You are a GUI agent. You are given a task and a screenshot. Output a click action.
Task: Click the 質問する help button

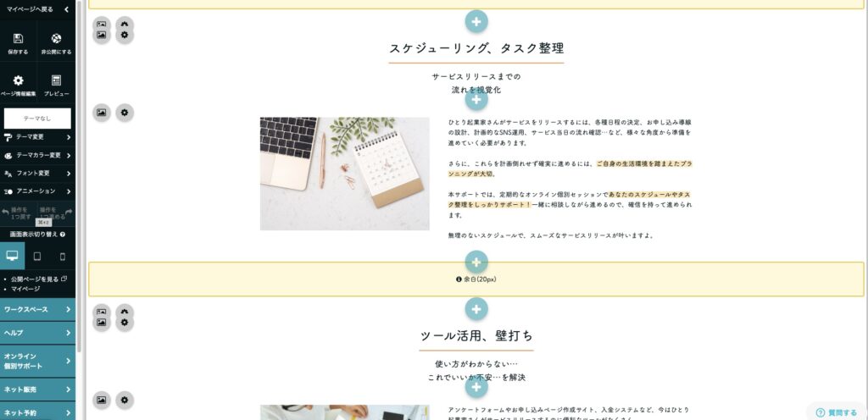[836, 412]
